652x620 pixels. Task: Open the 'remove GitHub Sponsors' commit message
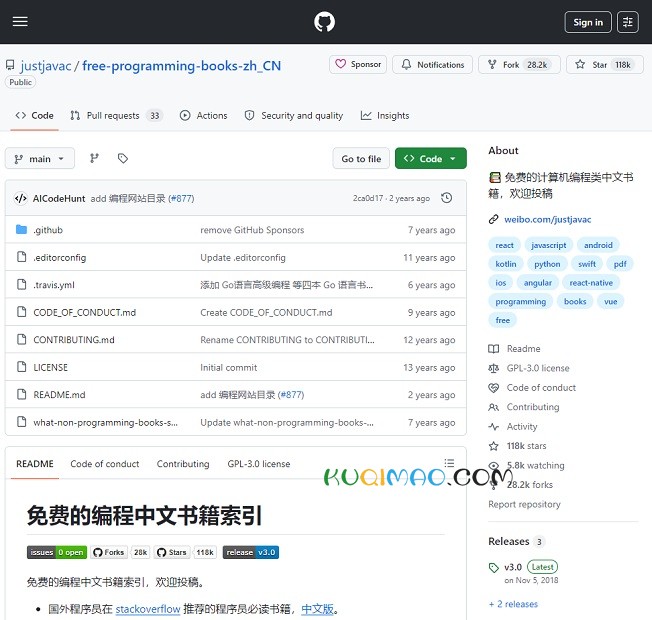tap(252, 230)
